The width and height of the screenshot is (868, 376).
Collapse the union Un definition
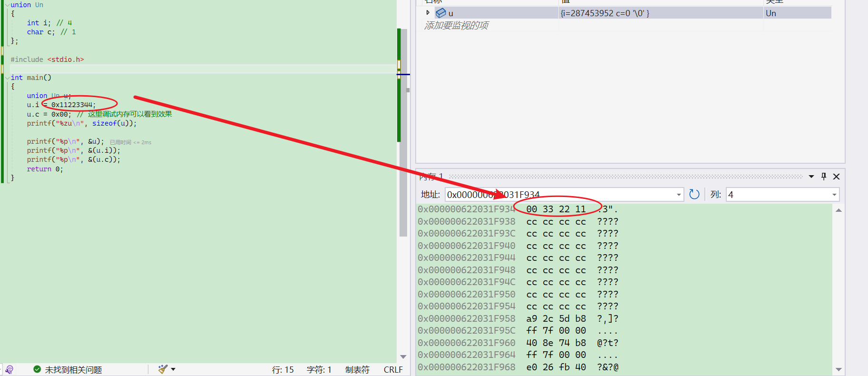click(7, 5)
